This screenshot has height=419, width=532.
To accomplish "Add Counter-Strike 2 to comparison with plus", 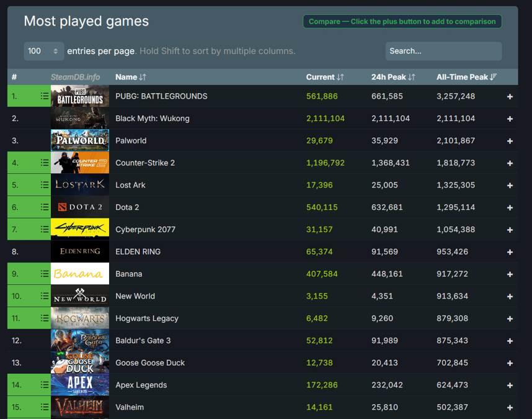I will coord(510,163).
